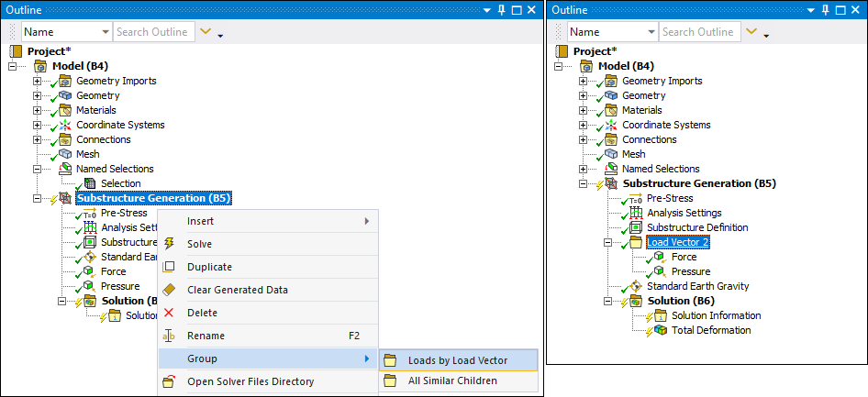Choose Open Solver Files Directory

(268, 381)
